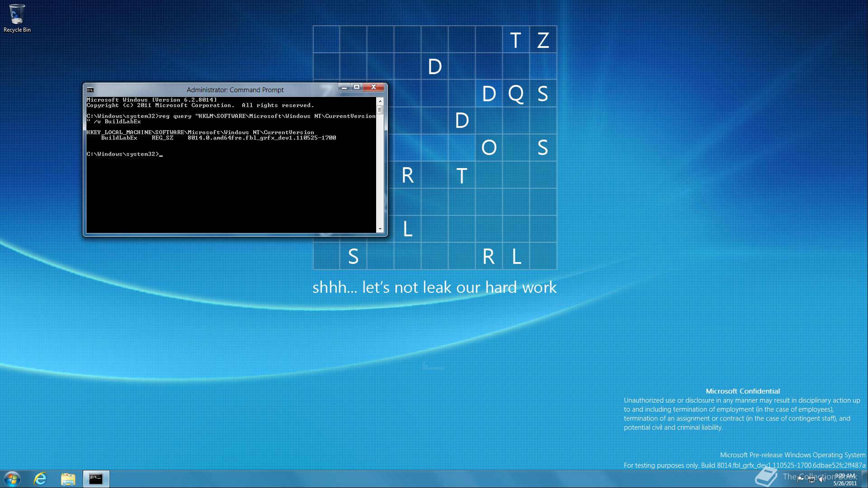The height and width of the screenshot is (488, 868).
Task: Toggle maximize on the Command Prompt window
Action: pos(357,87)
